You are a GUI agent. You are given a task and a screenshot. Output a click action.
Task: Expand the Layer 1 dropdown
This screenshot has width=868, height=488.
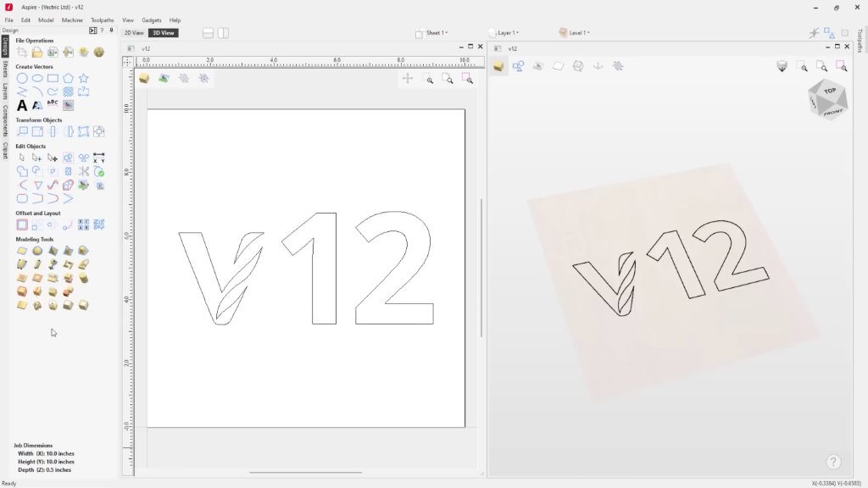pyautogui.click(x=506, y=33)
